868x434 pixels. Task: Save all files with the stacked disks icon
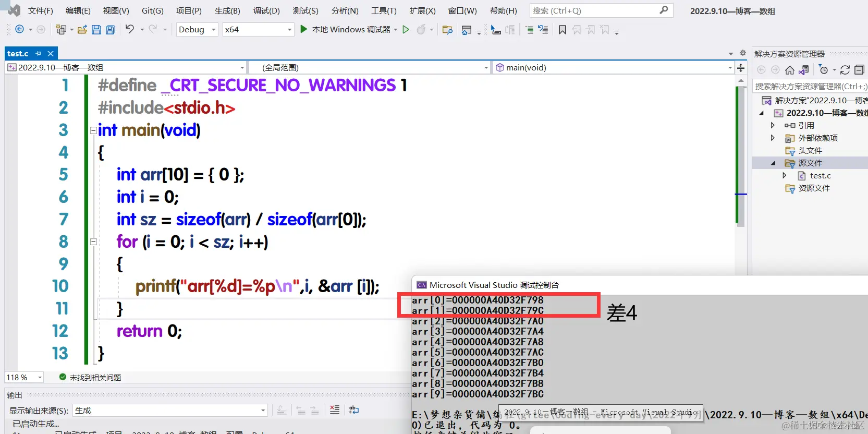[x=110, y=30]
